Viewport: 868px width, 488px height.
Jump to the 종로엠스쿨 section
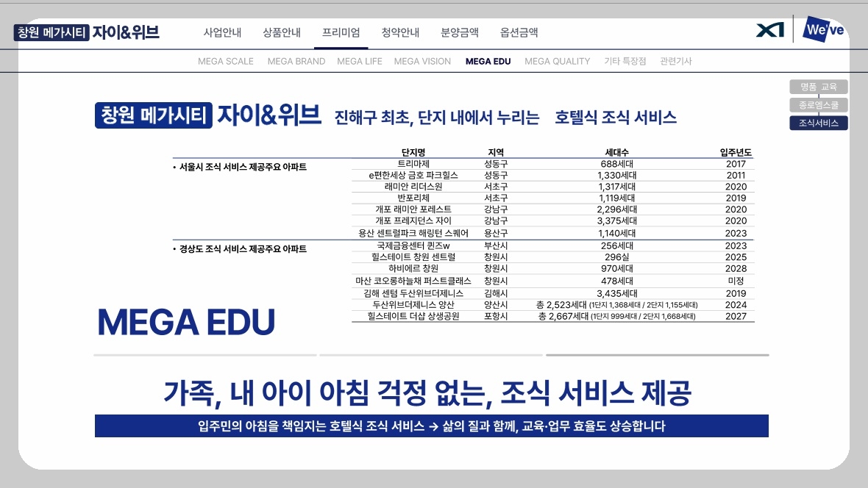[818, 105]
